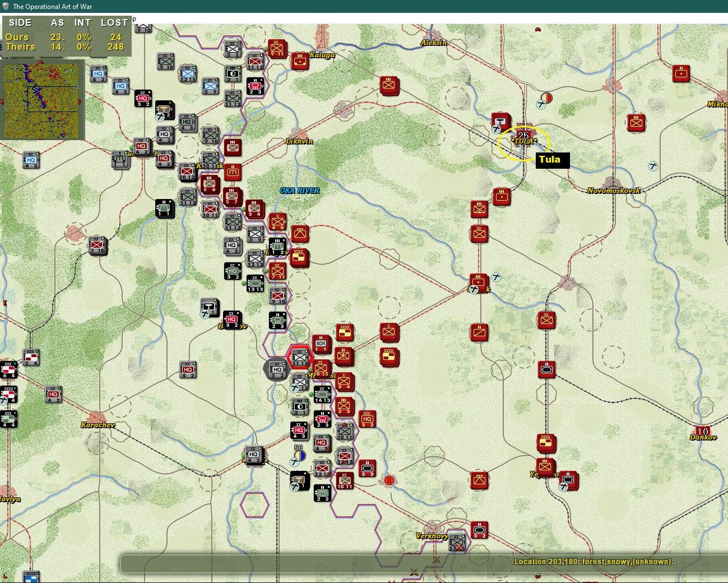Select the BDR 1-1 counter

coord(321,345)
